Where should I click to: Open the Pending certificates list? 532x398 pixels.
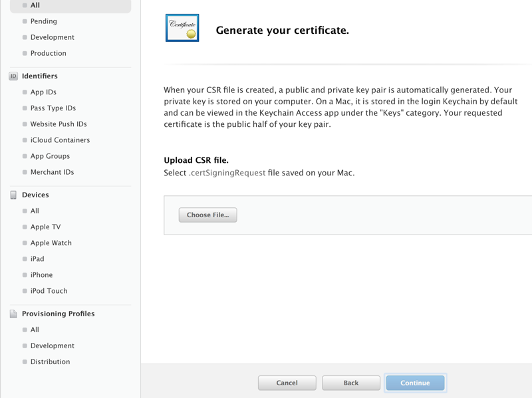click(43, 21)
